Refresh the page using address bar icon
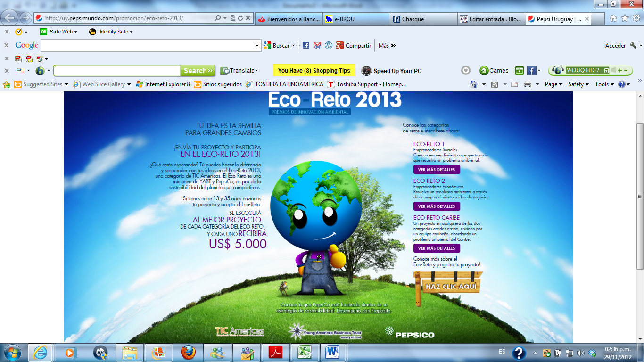 [x=240, y=18]
